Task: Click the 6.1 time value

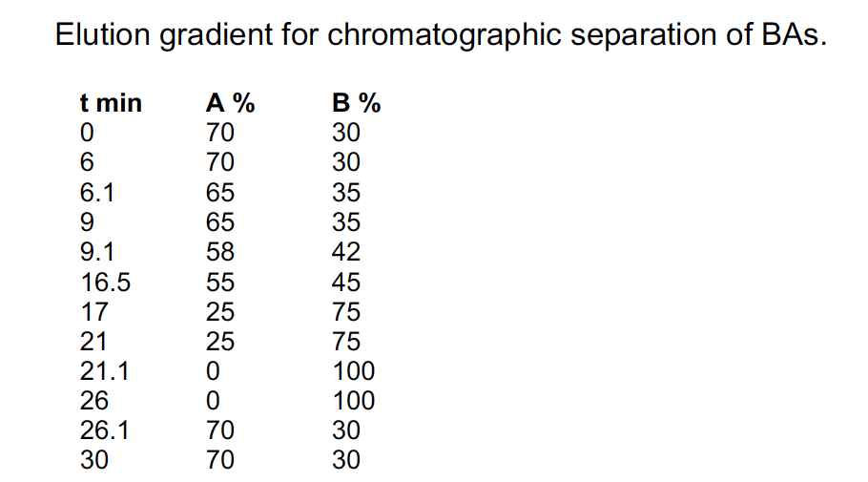Action: coord(97,192)
